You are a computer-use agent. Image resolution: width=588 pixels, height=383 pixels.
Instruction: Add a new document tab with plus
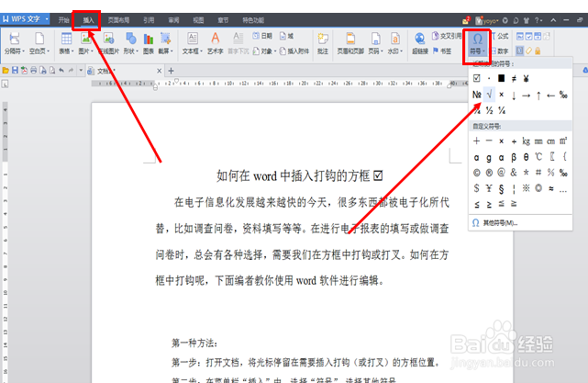tap(171, 71)
